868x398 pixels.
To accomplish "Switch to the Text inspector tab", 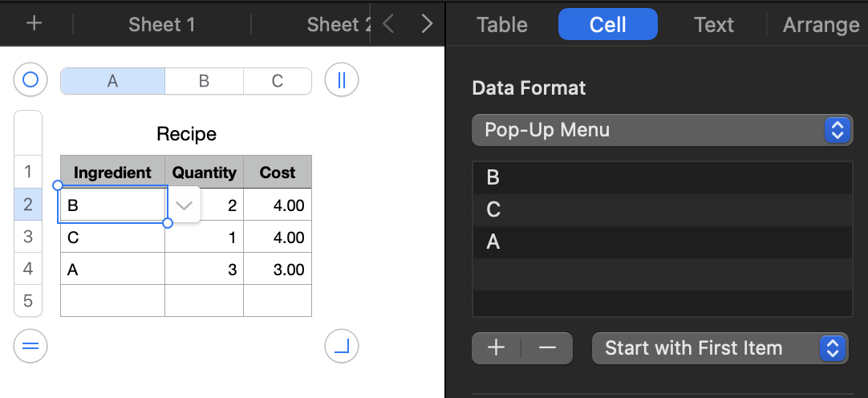I will (713, 24).
